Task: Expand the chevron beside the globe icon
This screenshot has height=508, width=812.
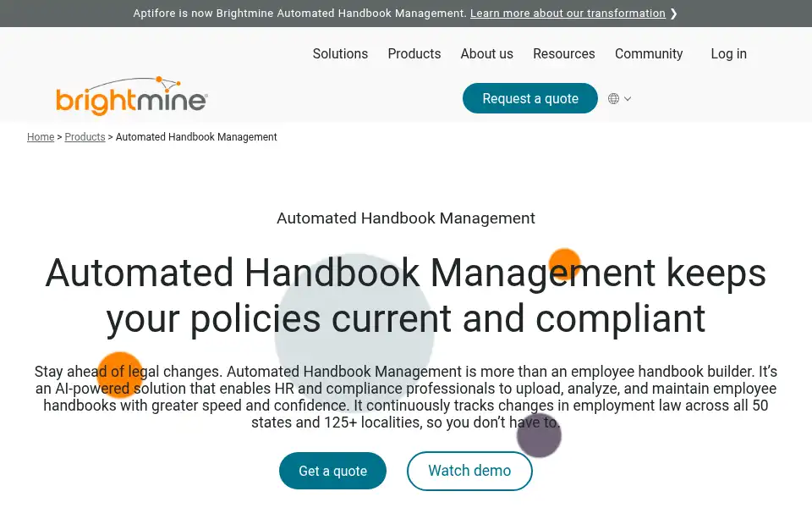Action: [628, 98]
